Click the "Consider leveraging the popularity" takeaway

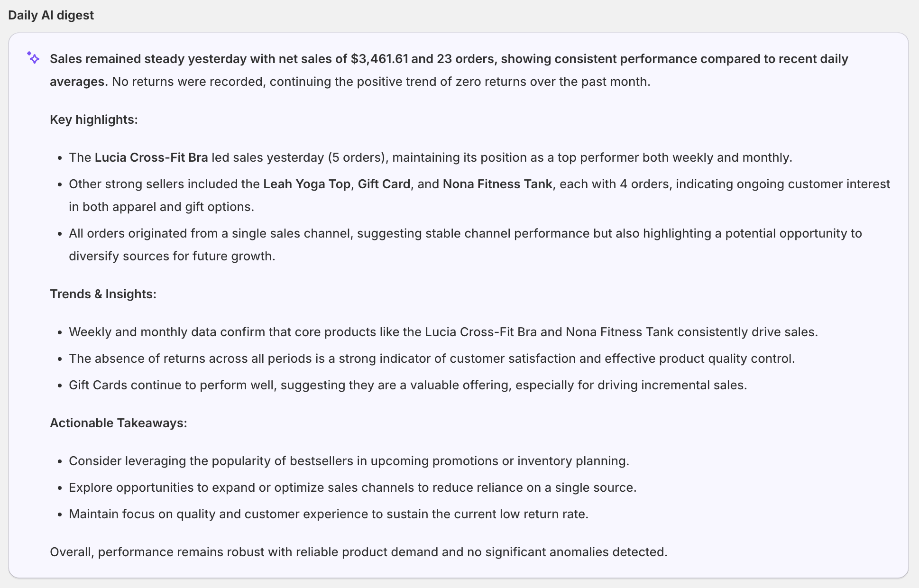[349, 461]
